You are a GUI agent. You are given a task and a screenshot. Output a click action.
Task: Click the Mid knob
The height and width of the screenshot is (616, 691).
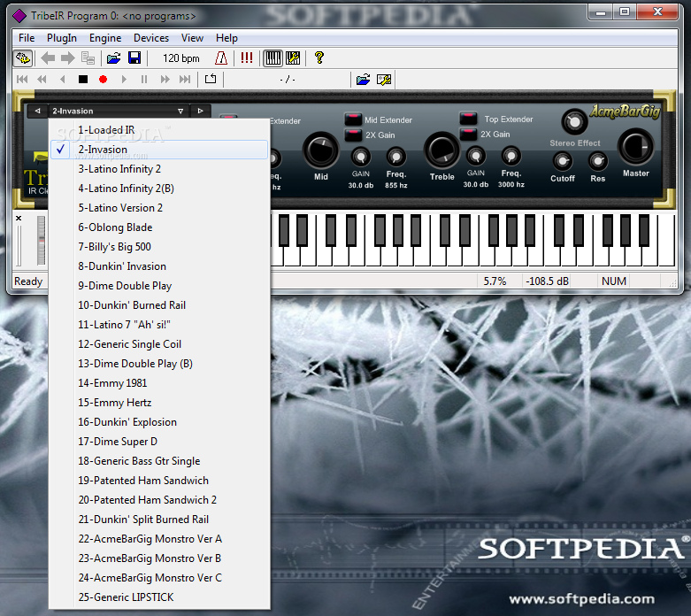click(x=320, y=150)
